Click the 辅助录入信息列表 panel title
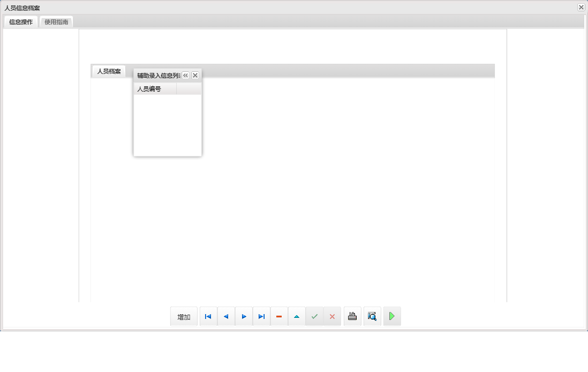 (159, 76)
